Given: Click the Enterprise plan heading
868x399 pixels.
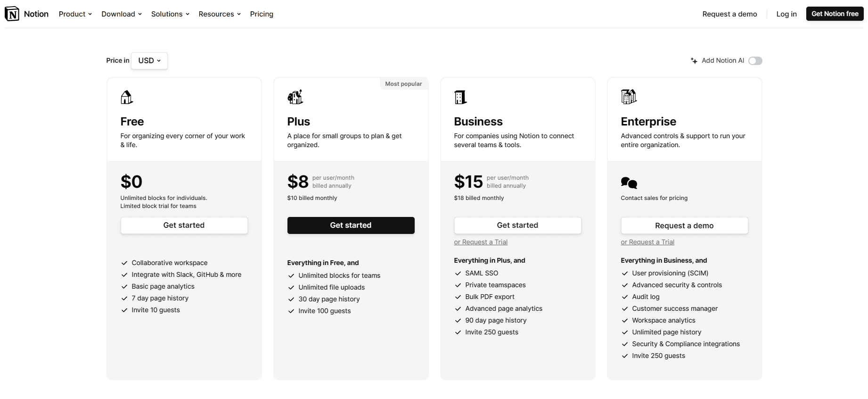Looking at the screenshot, I should coord(648,122).
